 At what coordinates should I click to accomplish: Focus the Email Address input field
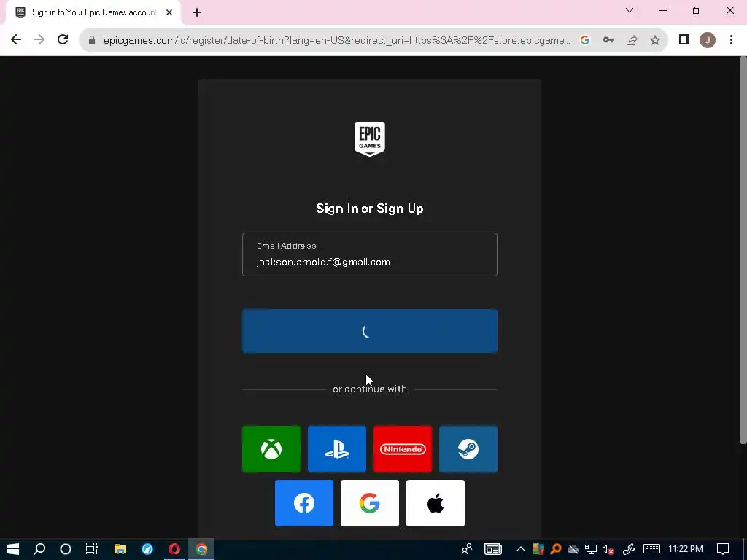click(370, 254)
